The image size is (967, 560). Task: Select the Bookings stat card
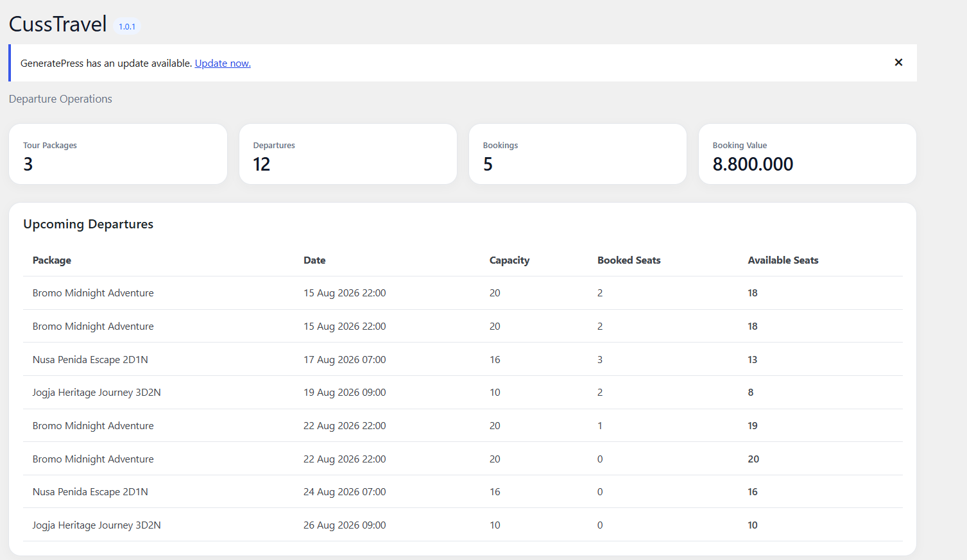click(x=578, y=154)
